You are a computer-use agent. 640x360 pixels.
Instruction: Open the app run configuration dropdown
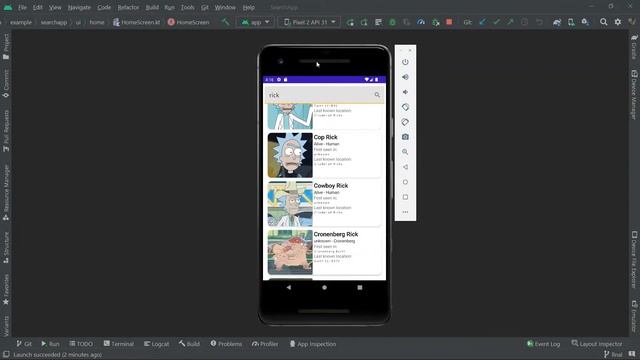click(255, 22)
